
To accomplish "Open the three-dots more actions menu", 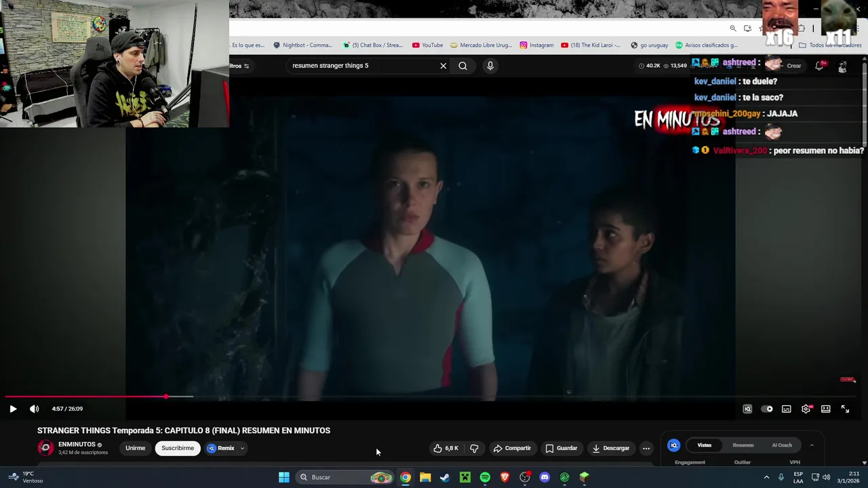I will coord(646,448).
